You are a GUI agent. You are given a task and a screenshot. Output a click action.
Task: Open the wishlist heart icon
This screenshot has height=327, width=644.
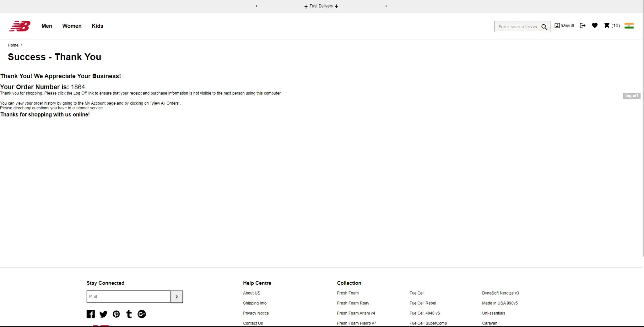coord(595,26)
